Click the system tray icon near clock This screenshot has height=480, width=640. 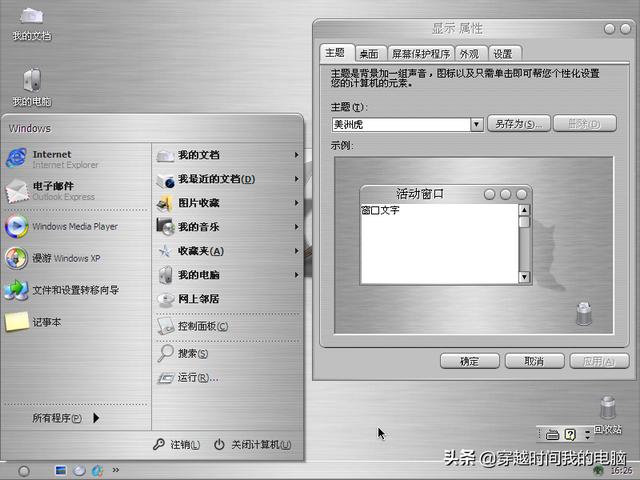tap(599, 471)
